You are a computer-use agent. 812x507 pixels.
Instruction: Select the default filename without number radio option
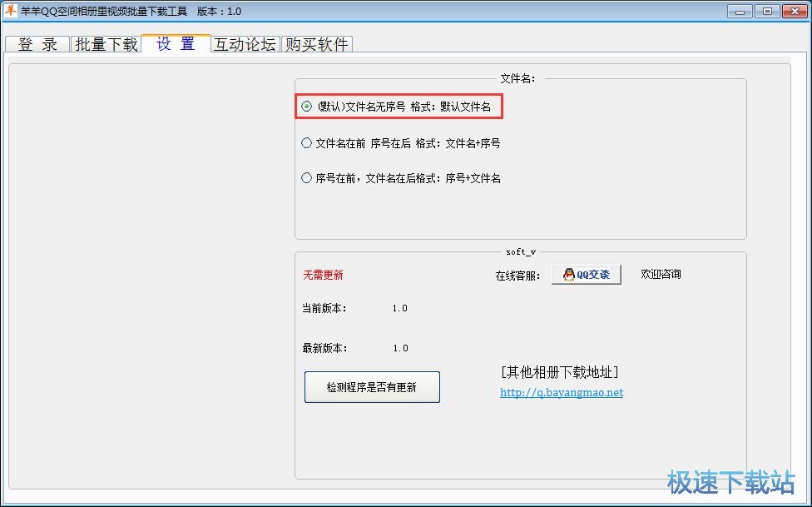[306, 107]
